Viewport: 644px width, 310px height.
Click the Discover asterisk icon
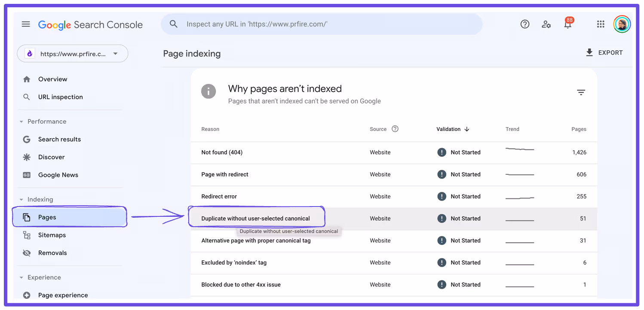tap(27, 157)
